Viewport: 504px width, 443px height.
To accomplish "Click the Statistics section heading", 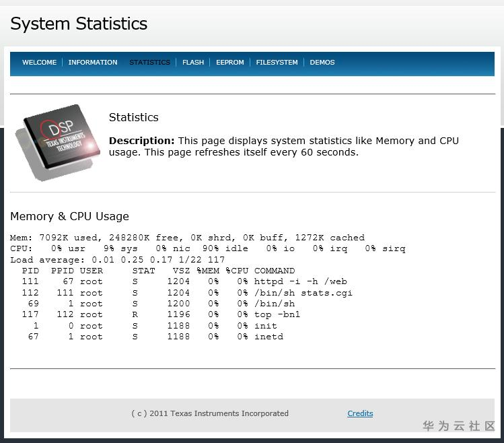I will pos(133,117).
